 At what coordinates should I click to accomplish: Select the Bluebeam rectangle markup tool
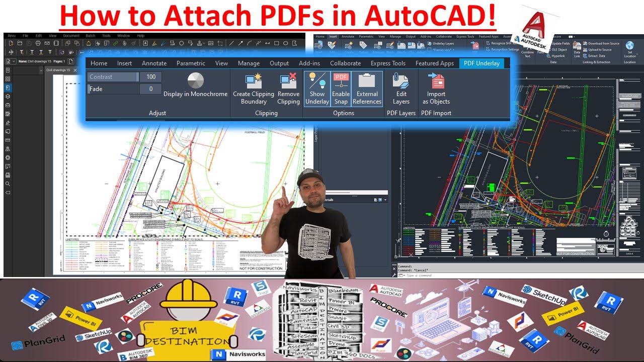coord(276,43)
